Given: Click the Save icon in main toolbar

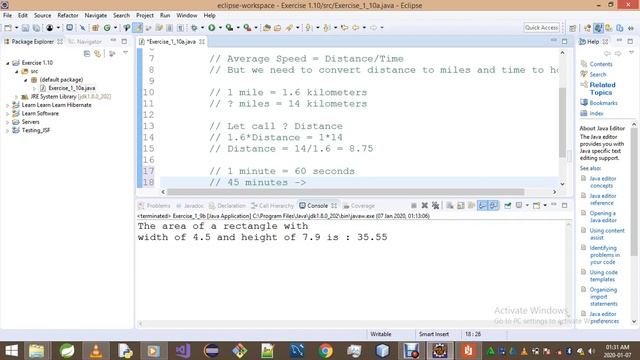Looking at the screenshot, I should [x=25, y=28].
